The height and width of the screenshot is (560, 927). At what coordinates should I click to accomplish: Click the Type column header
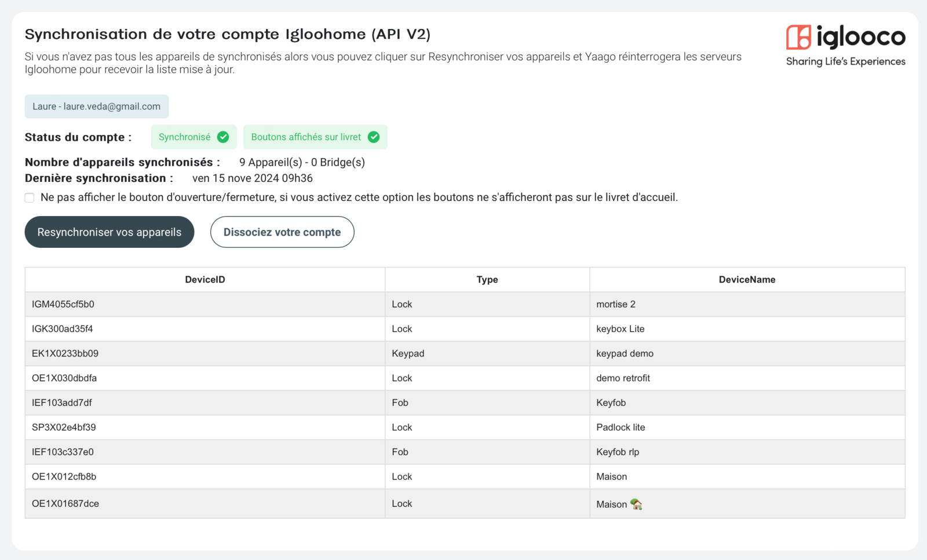pos(487,280)
